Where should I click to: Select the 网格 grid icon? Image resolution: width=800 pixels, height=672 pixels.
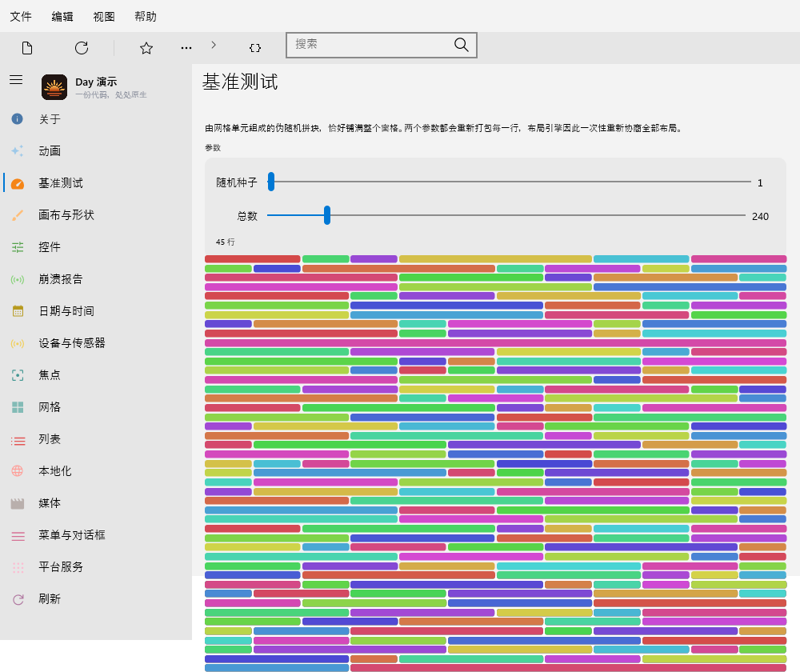pos(18,407)
